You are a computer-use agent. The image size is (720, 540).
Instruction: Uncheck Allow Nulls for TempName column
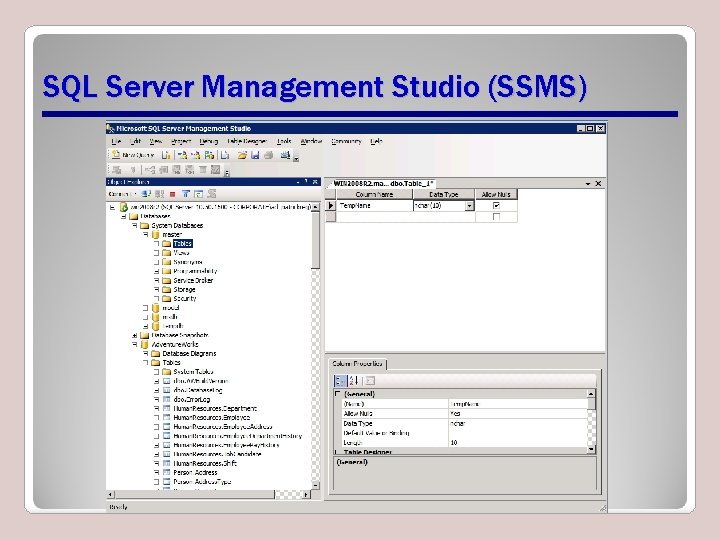(496, 205)
